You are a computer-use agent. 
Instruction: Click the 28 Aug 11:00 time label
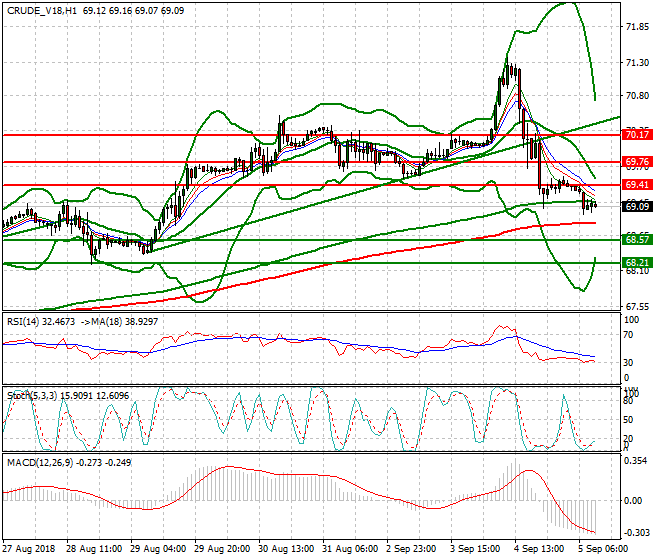pyautogui.click(x=94, y=549)
